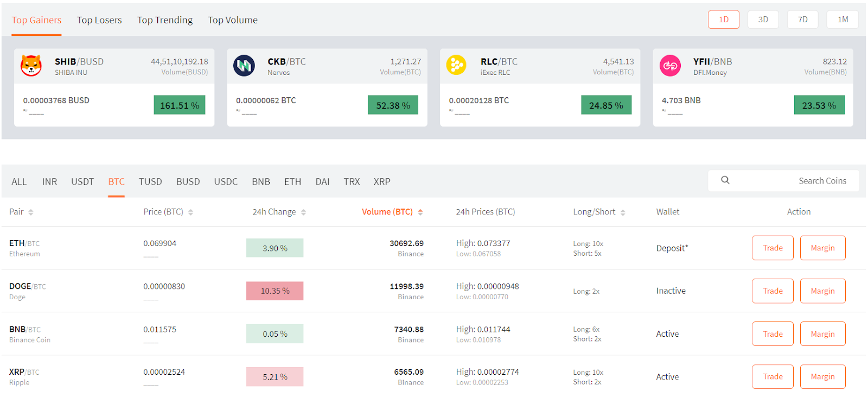Sort by Pair column arrows
This screenshot has height=397, width=868.
pyautogui.click(x=31, y=212)
